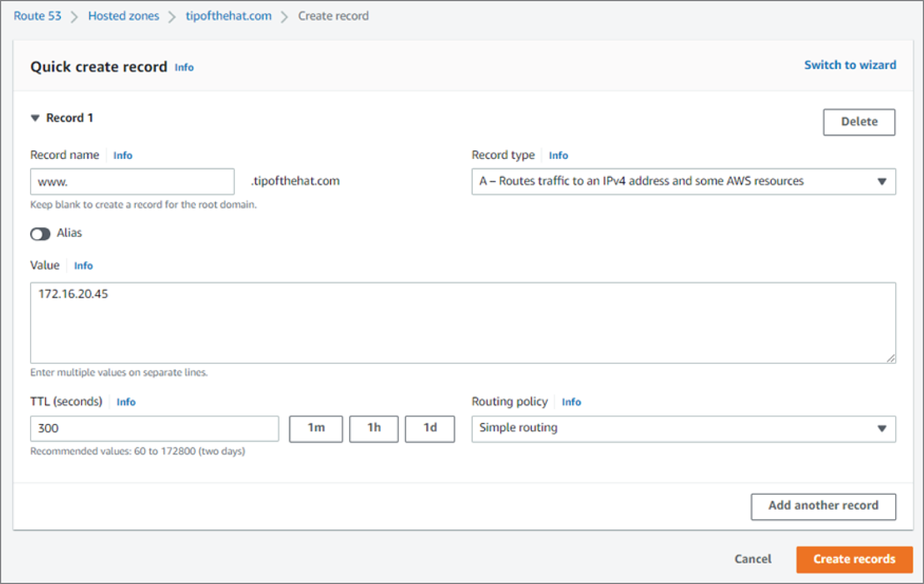Click the Create records button

(854, 559)
